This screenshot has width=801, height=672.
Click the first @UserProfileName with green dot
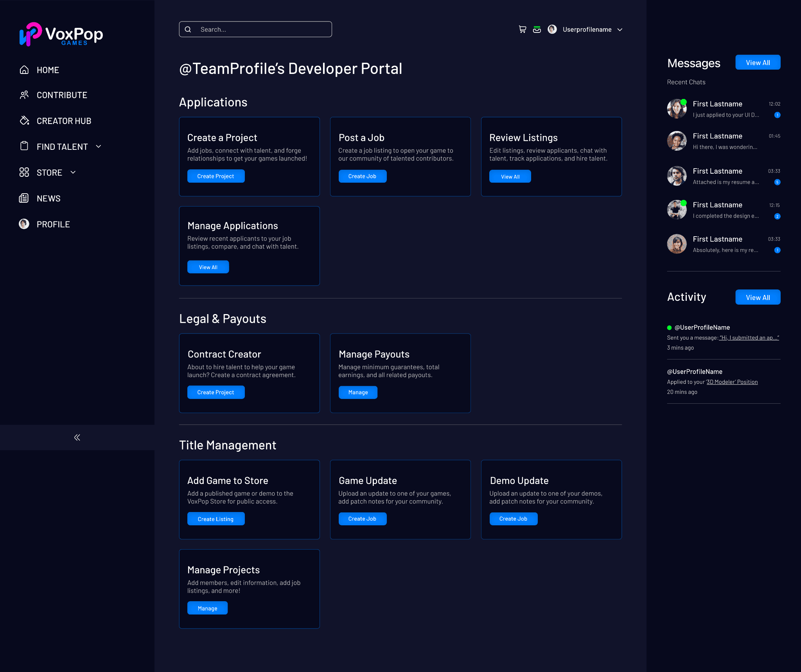coord(702,327)
